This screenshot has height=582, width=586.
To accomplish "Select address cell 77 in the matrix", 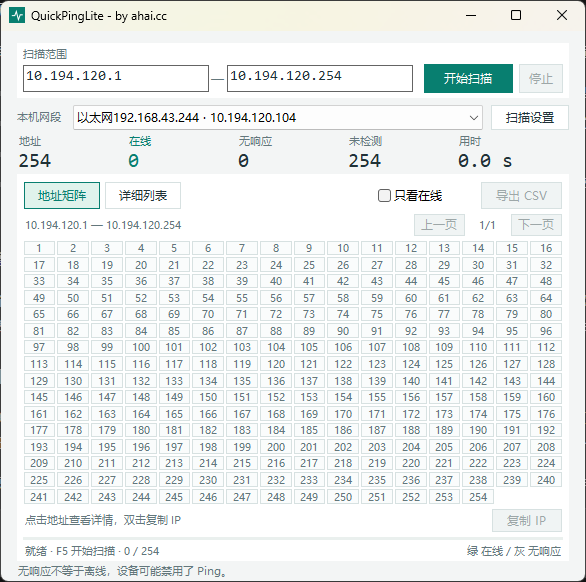I will point(444,314).
